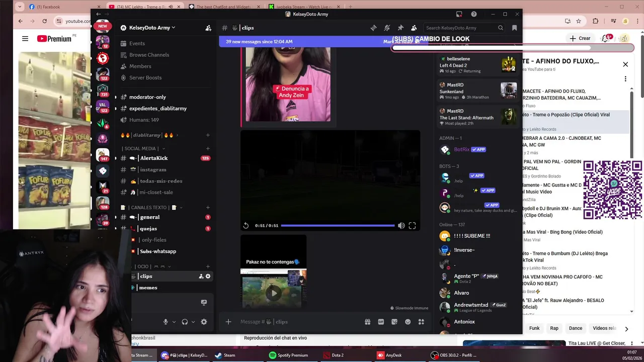
Task: Open Dota 2 from taskbar
Action: pos(334,355)
